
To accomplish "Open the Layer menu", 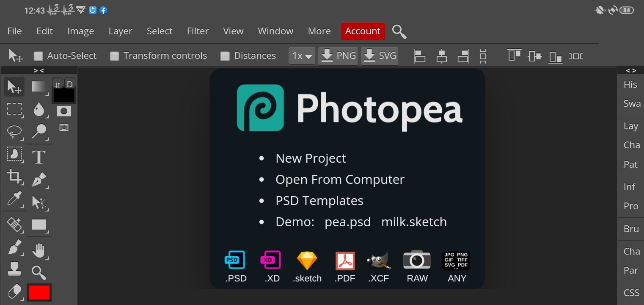I will [120, 31].
